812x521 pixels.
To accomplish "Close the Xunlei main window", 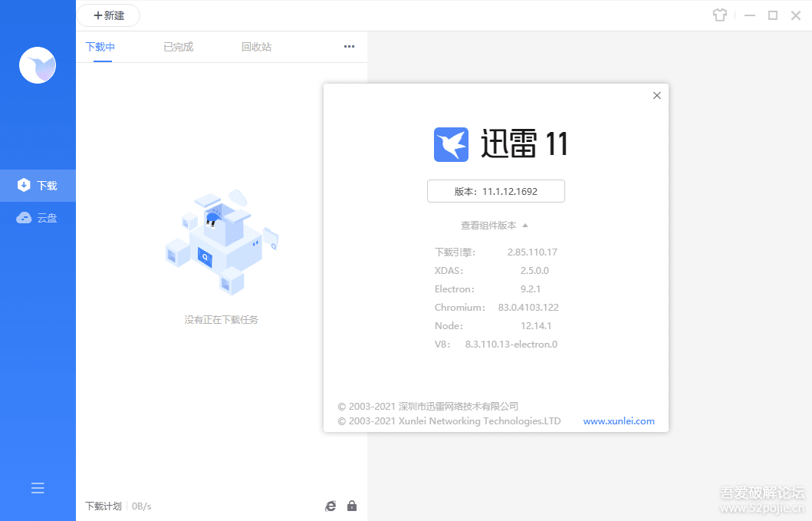I will click(x=796, y=15).
